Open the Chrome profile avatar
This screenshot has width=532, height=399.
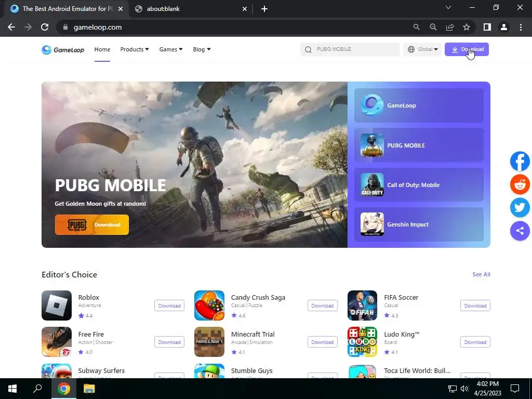[x=504, y=27]
